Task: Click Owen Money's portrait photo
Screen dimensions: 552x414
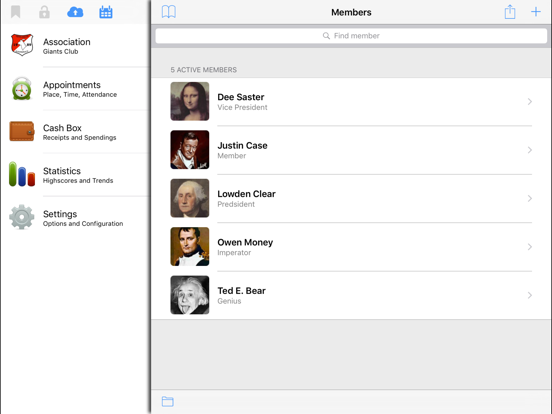Action: point(190,246)
